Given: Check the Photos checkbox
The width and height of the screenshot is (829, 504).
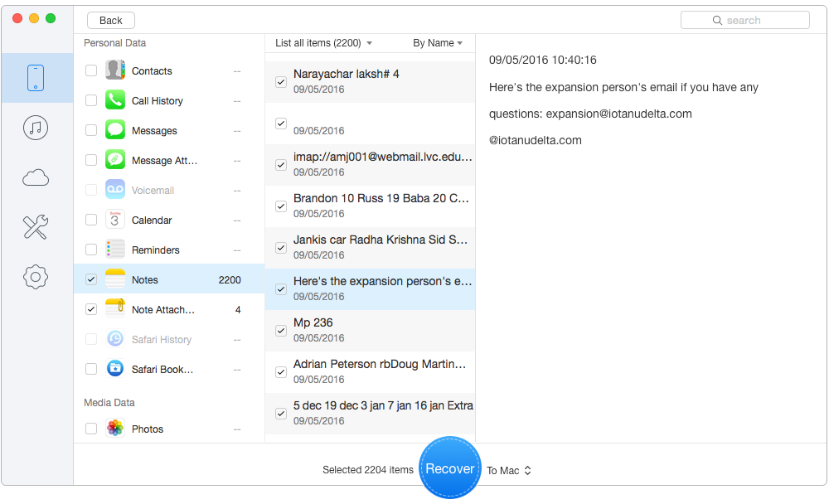Looking at the screenshot, I should tap(91, 429).
